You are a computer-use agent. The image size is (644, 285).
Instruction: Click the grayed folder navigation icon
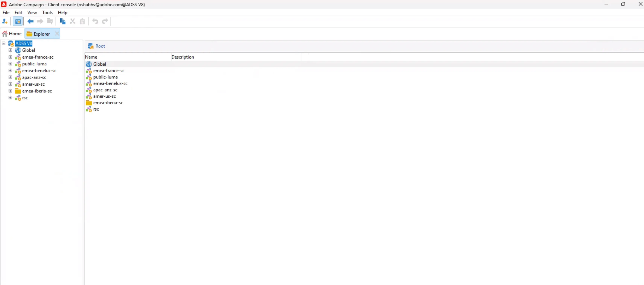[50, 21]
